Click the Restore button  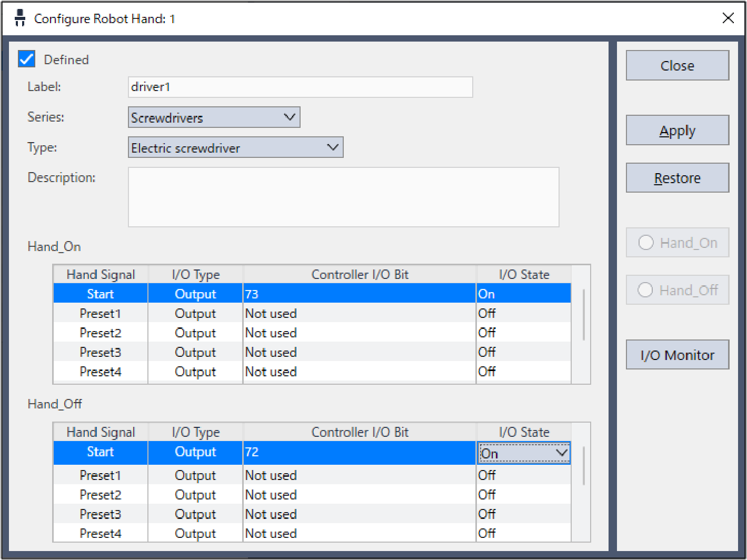[677, 178]
